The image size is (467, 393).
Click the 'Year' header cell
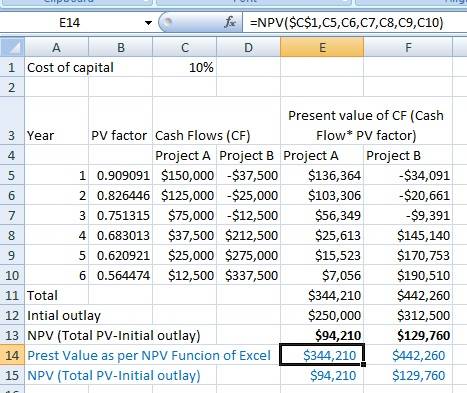[x=56, y=121]
